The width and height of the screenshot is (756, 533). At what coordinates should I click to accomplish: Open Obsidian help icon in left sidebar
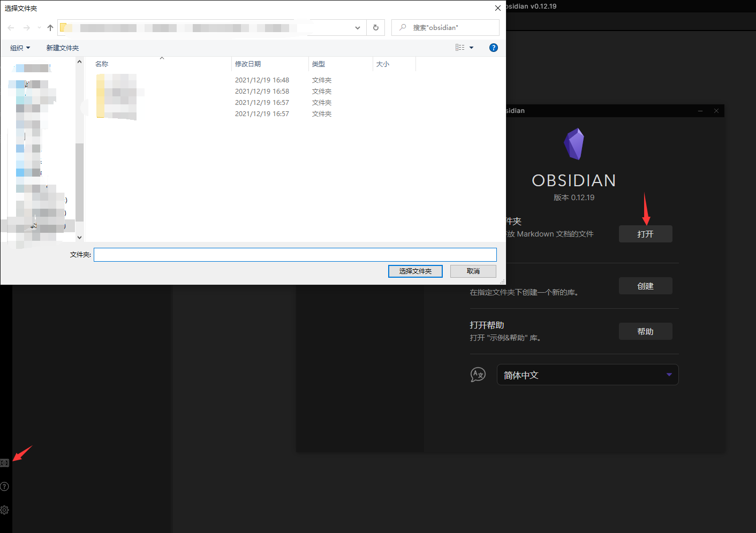click(x=5, y=486)
